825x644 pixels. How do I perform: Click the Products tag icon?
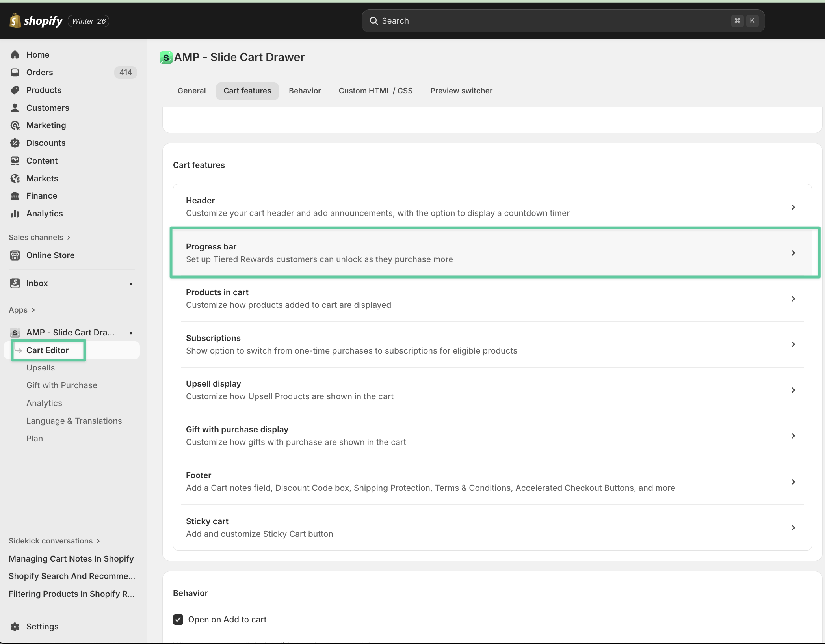15,90
